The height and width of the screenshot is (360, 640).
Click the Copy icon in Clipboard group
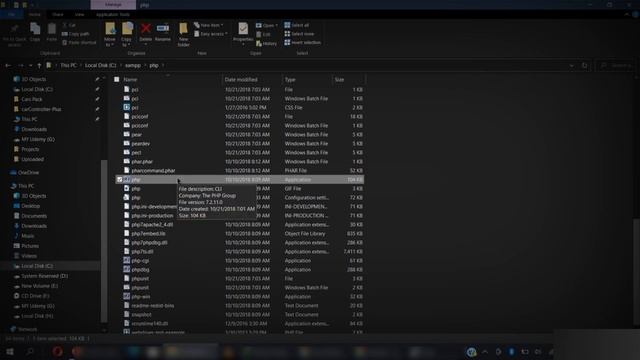[35, 29]
